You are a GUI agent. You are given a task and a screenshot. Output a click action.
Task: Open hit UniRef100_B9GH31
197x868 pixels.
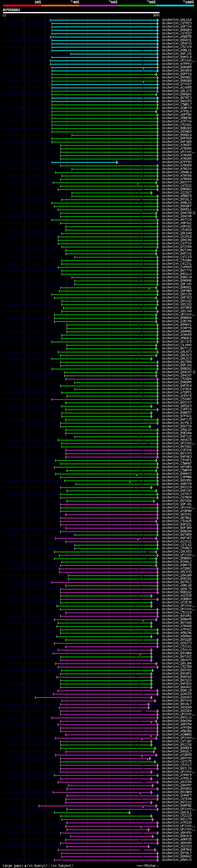point(177,40)
